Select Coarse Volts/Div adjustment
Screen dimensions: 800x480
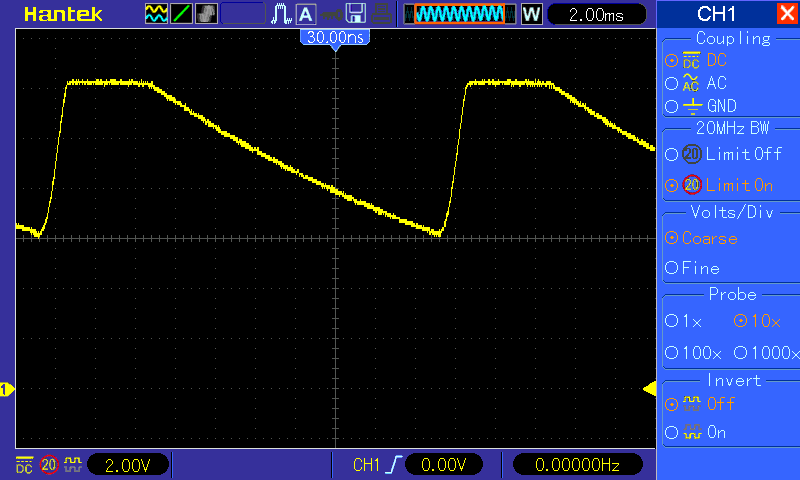(701, 238)
